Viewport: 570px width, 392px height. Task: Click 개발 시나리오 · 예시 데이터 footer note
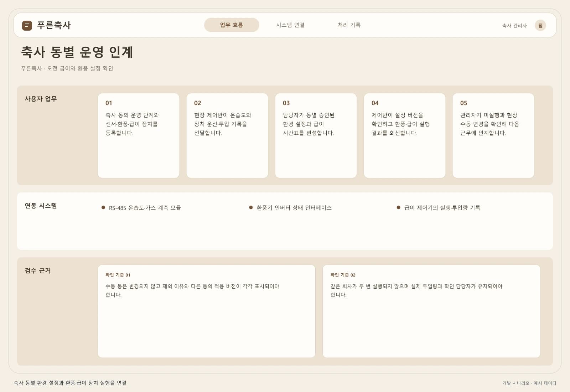529,383
